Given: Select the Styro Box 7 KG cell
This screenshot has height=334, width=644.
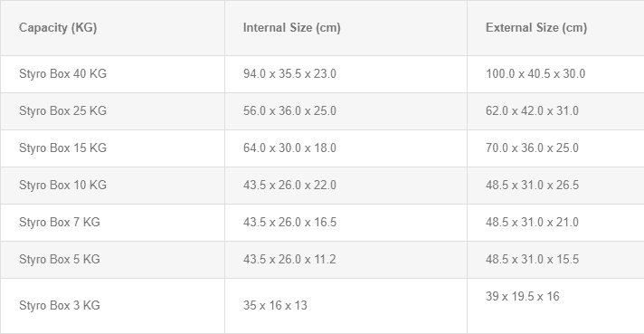Looking at the screenshot, I should [112, 223].
